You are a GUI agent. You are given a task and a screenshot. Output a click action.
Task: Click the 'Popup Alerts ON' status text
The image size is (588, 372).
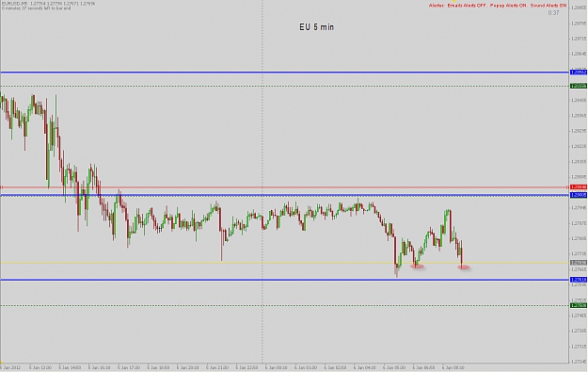click(x=508, y=6)
